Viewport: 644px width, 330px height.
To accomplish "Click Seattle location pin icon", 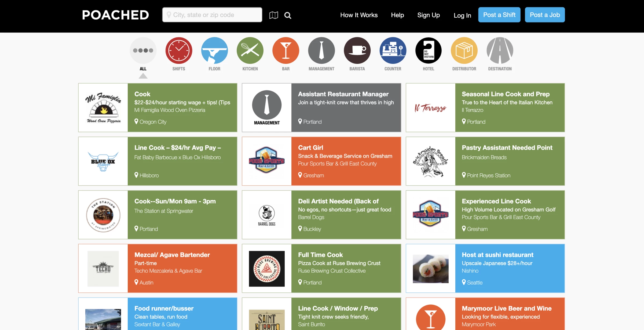I will click(464, 282).
